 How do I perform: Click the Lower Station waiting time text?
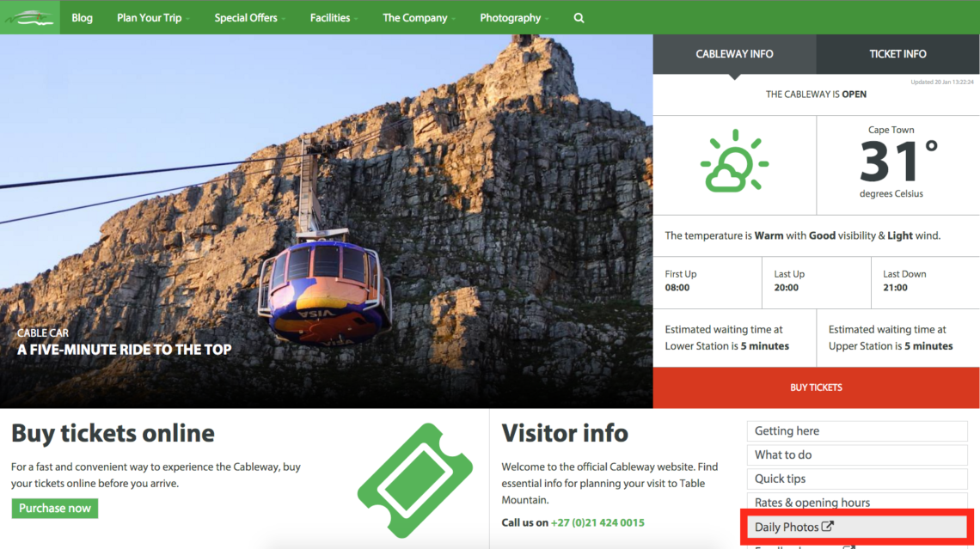[x=727, y=338]
